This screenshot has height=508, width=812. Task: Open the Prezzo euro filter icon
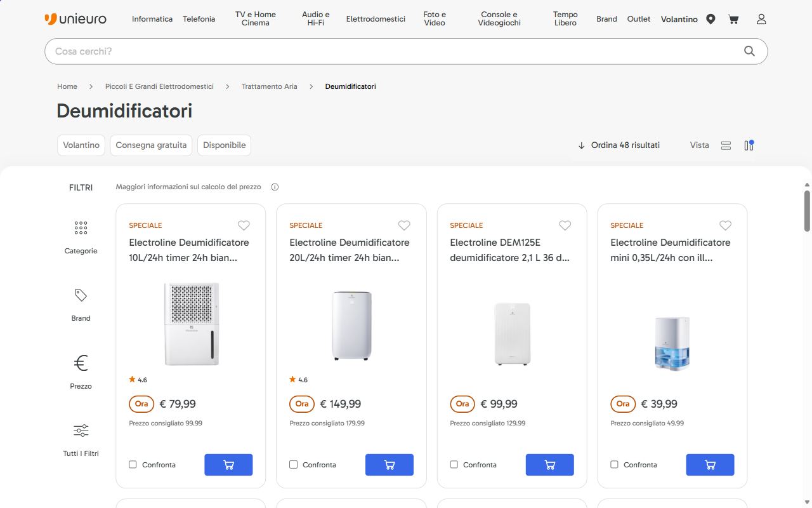tap(81, 363)
